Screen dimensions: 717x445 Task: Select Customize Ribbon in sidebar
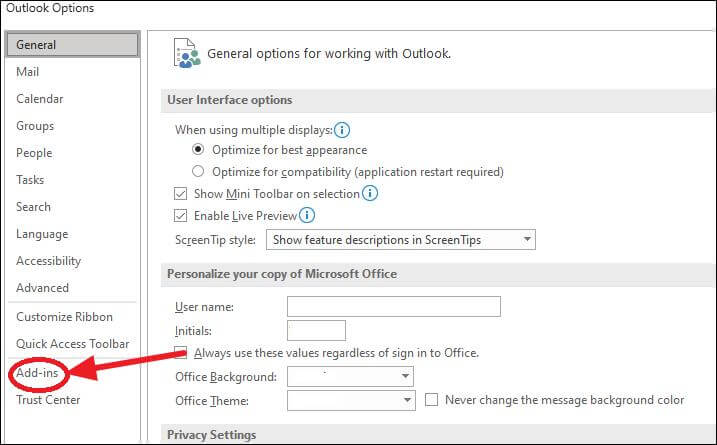64,316
